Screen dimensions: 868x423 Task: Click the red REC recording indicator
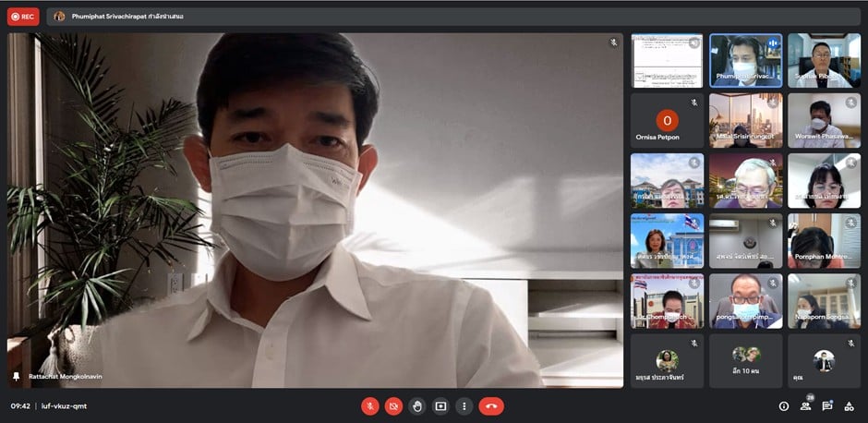[23, 16]
